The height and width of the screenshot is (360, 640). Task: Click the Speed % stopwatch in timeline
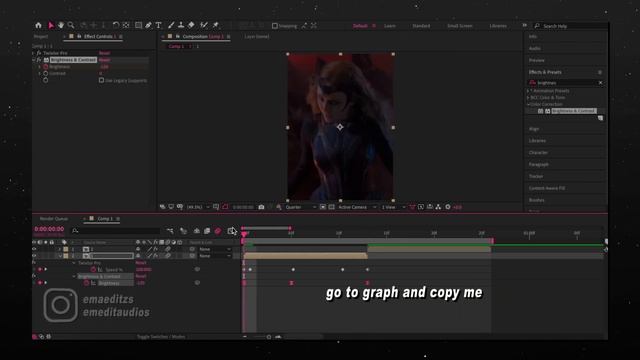93,269
